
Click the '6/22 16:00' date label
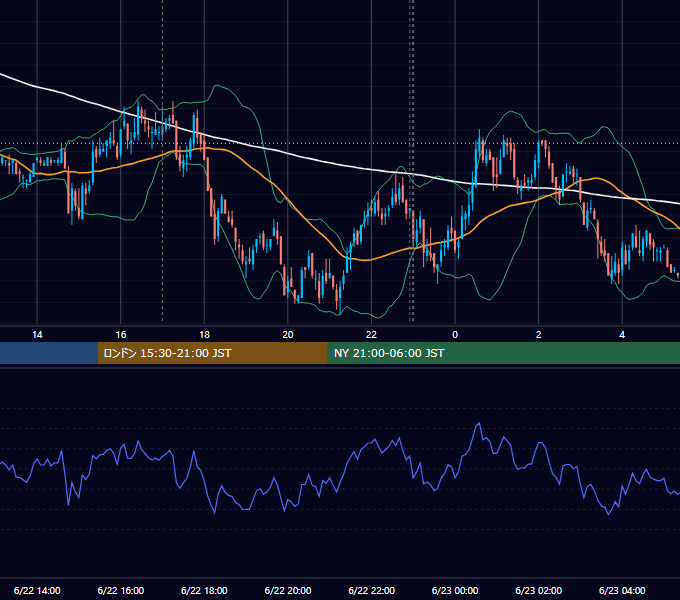coord(121,590)
